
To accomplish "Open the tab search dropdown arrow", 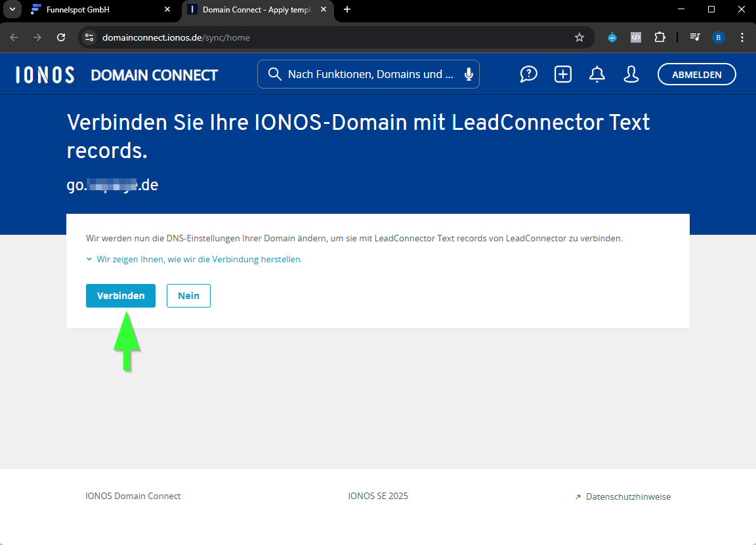I will click(x=12, y=9).
